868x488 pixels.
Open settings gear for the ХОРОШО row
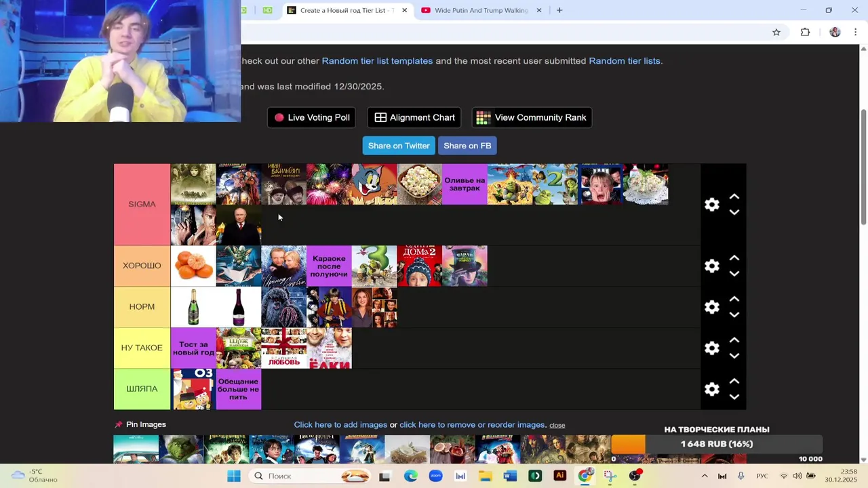coord(711,266)
